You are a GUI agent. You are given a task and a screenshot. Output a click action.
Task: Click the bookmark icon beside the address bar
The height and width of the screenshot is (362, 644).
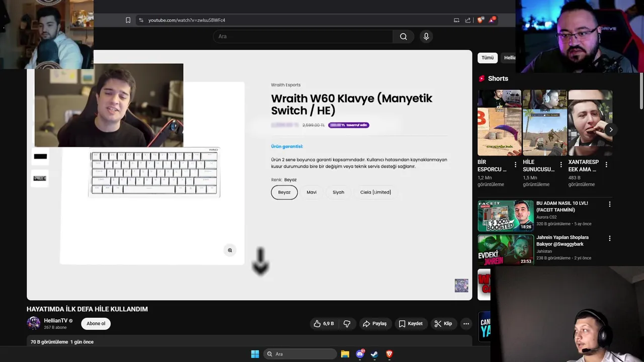point(128,20)
